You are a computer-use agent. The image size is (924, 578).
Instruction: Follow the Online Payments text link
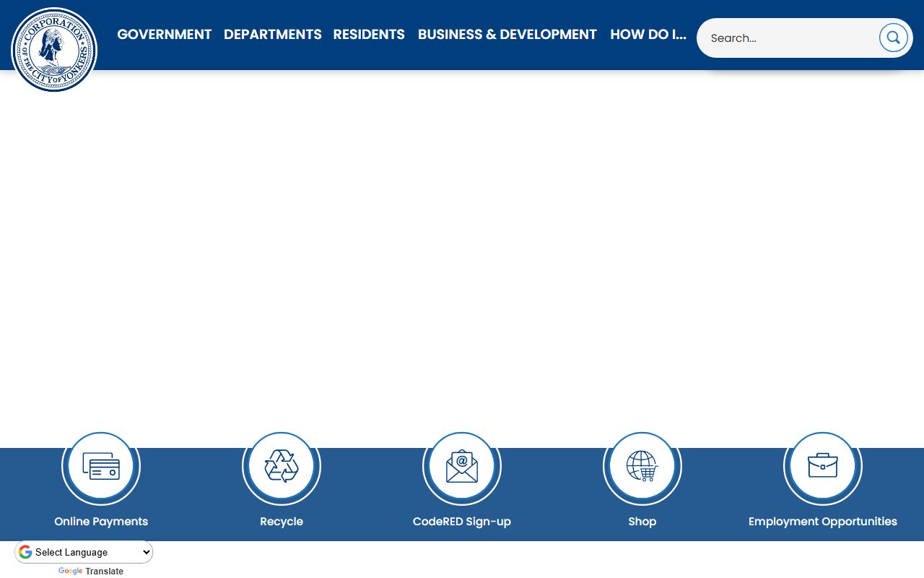point(101,522)
